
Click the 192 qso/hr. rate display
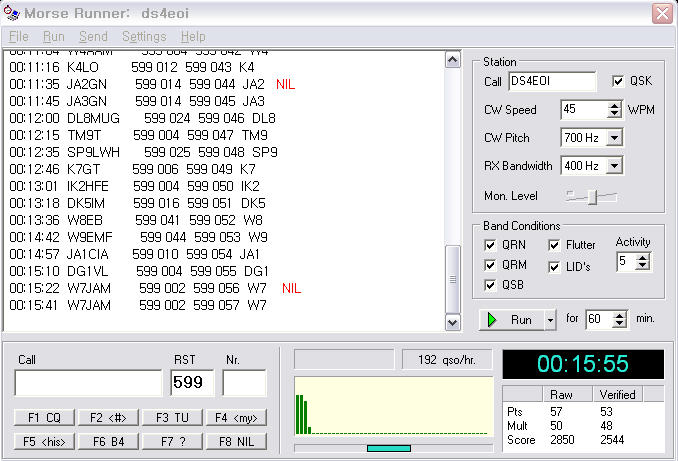(447, 360)
